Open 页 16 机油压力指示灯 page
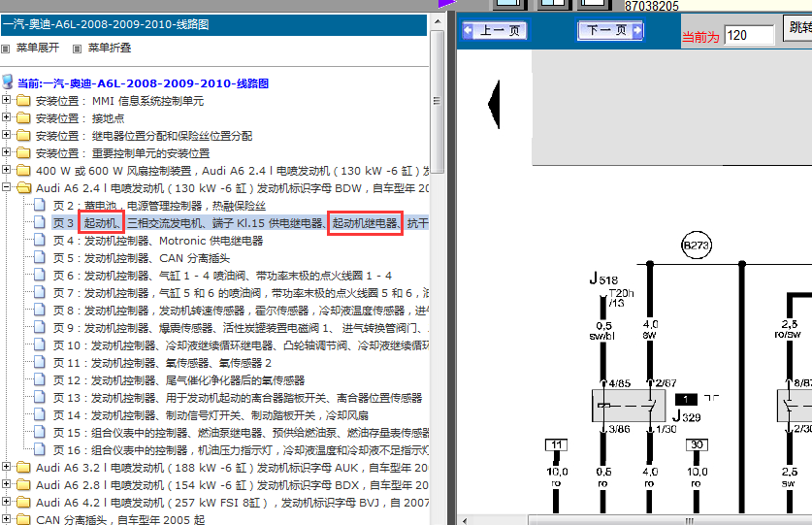This screenshot has height=525, width=812. click(241, 450)
